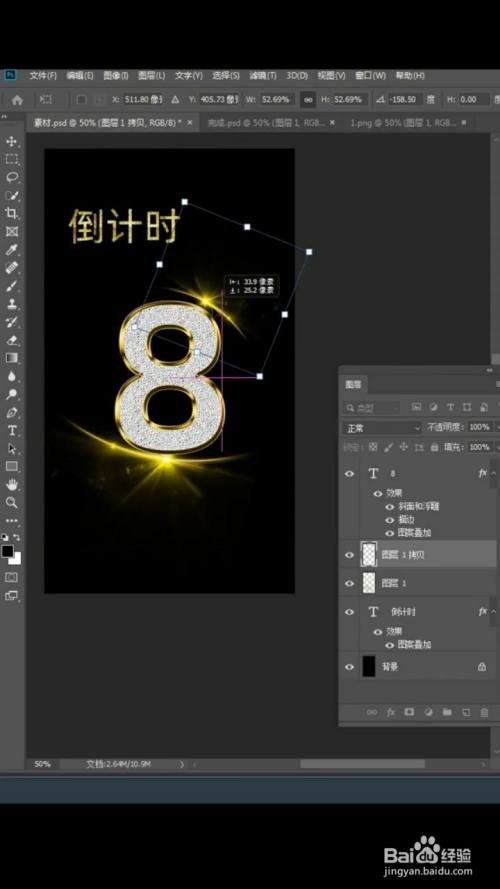Collapse the layers panel with double arrows
500x889 pixels.
coord(490,370)
